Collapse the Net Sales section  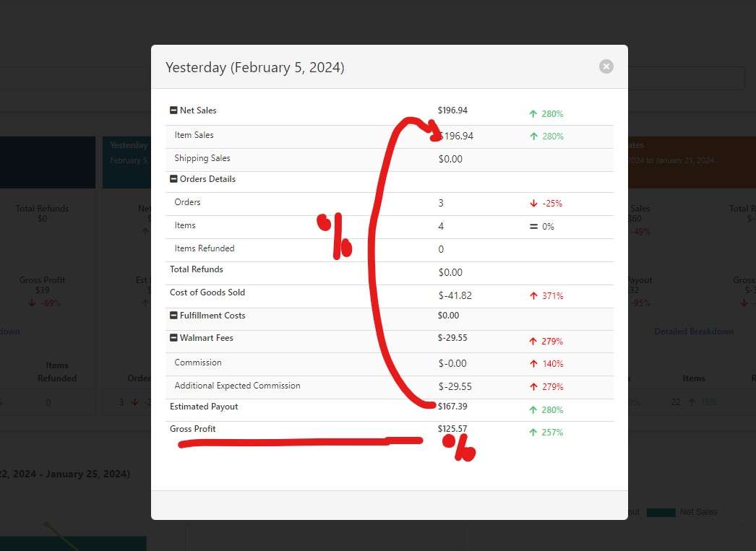tap(173, 110)
